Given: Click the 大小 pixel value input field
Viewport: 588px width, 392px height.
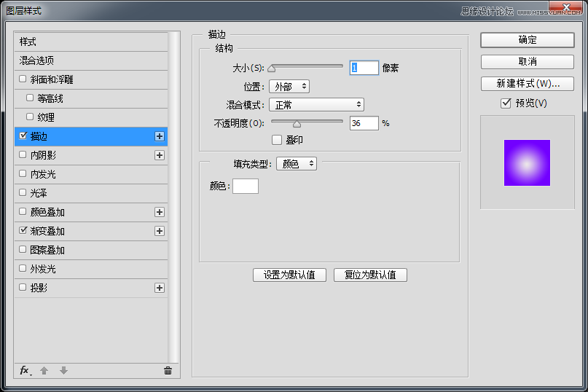Looking at the screenshot, I should tap(364, 68).
